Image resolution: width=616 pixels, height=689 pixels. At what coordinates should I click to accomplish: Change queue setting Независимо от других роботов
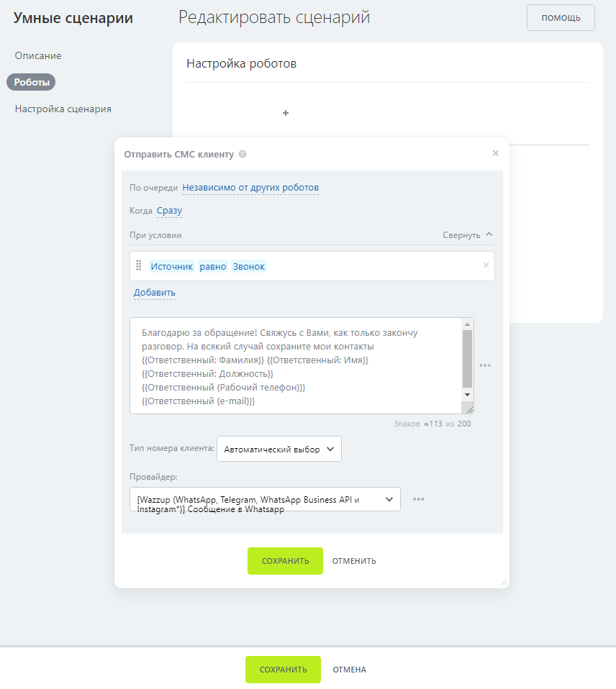pyautogui.click(x=250, y=188)
